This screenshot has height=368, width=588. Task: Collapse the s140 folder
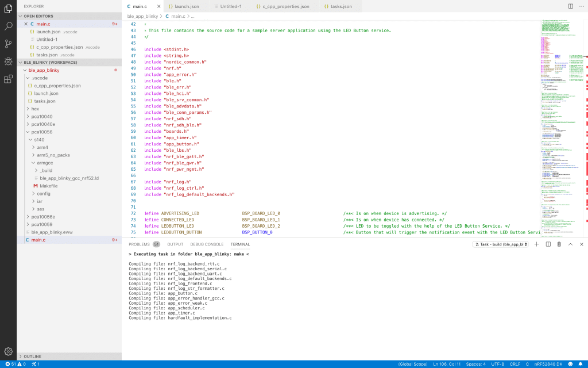coord(39,140)
